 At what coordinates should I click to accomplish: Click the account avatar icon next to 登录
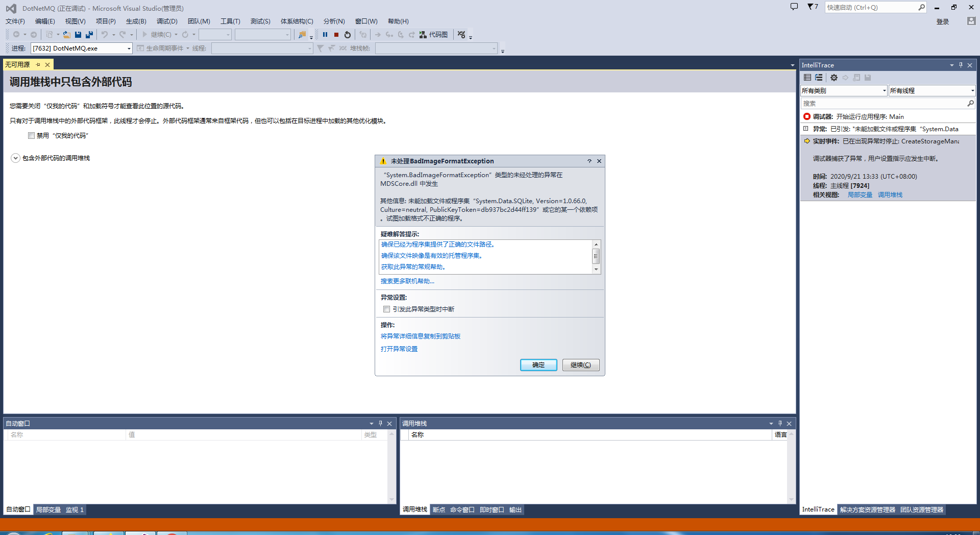pyautogui.click(x=971, y=21)
